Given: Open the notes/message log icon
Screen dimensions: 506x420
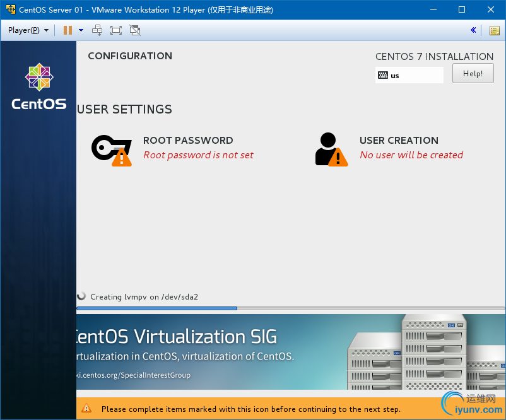Looking at the screenshot, I should pos(495,31).
